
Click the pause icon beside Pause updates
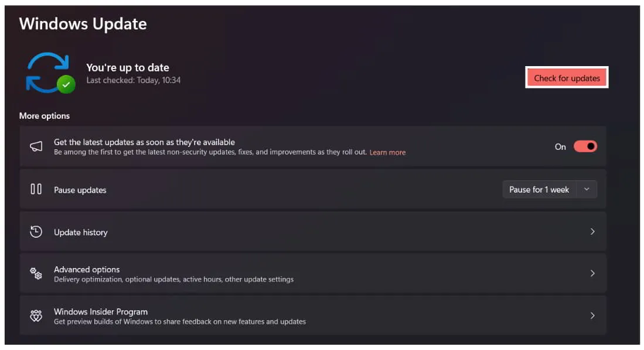click(x=36, y=189)
